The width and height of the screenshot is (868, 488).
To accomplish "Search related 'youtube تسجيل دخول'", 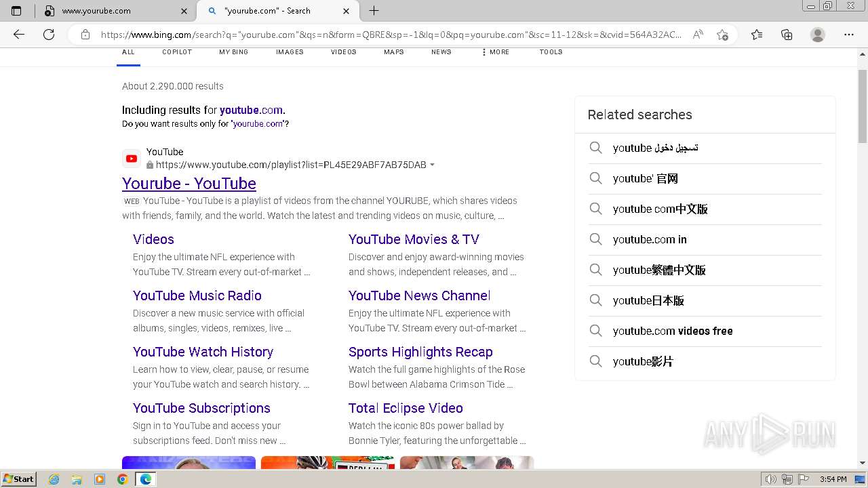I will click(x=705, y=148).
